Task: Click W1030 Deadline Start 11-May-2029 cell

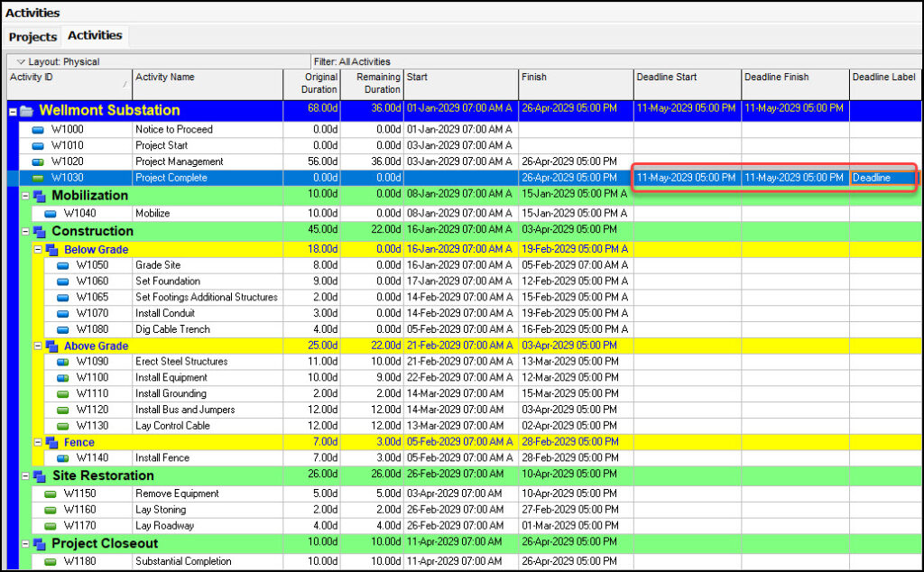Action: point(687,178)
